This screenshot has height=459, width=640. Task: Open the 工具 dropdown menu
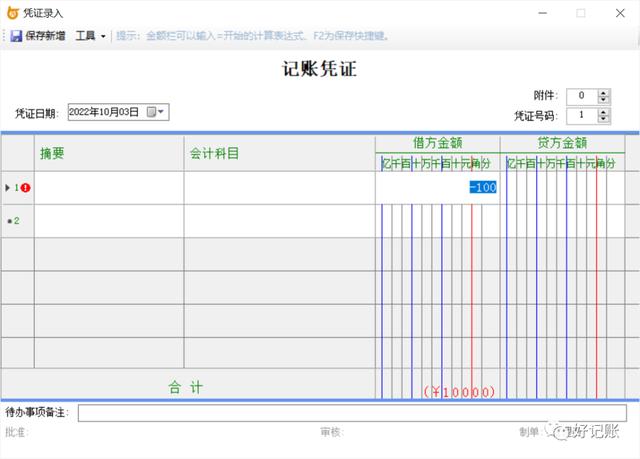coord(90,36)
